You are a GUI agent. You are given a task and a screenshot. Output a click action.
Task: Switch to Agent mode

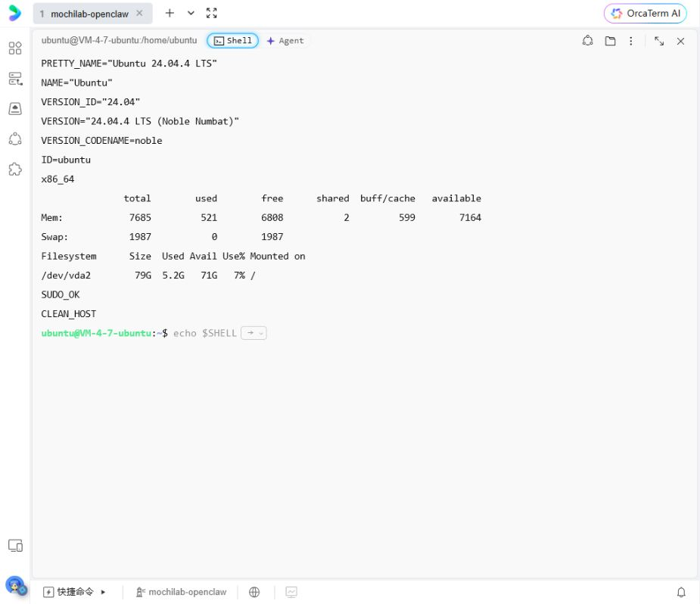point(285,41)
